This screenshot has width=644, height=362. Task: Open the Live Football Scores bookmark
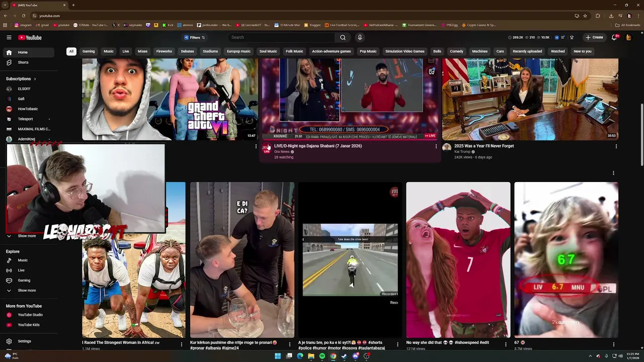tap(341, 25)
